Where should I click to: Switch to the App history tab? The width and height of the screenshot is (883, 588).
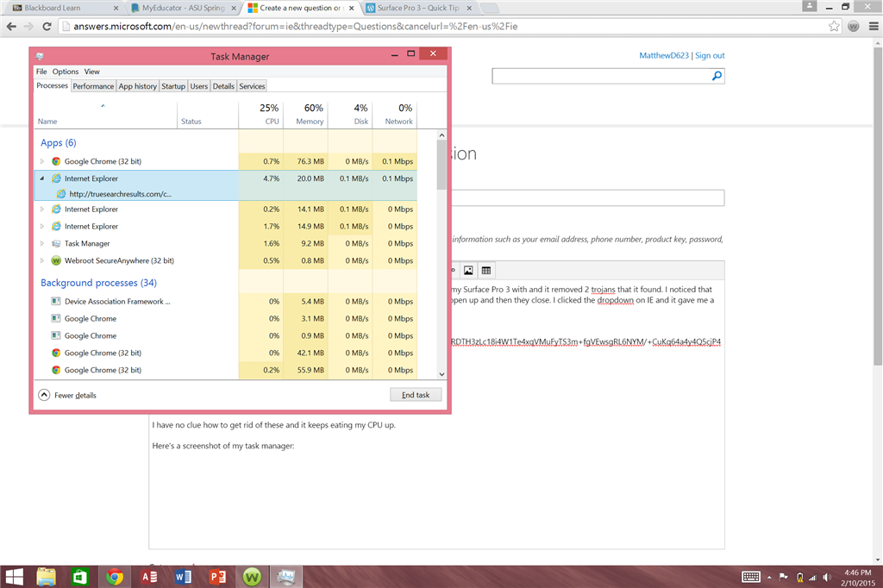(x=137, y=86)
